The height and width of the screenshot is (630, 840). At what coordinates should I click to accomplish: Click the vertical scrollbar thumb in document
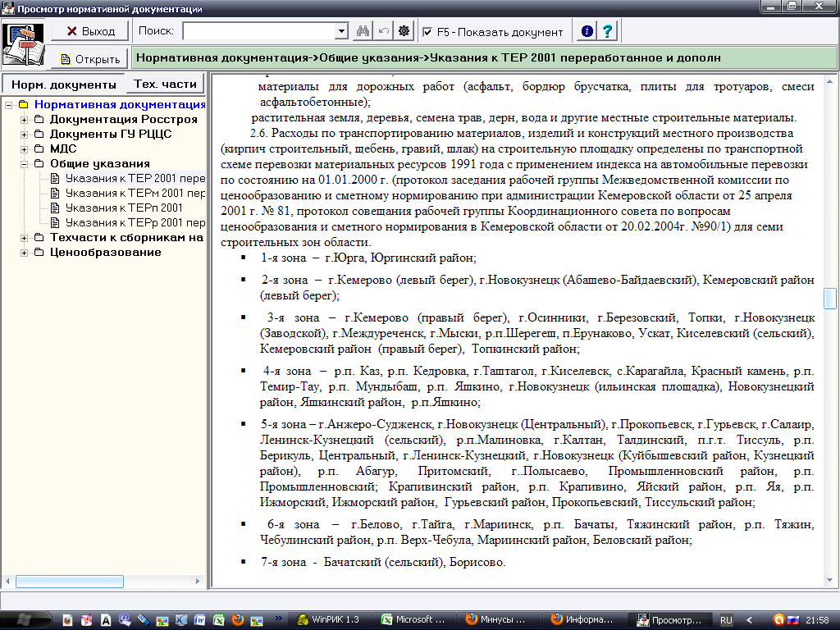click(x=830, y=298)
